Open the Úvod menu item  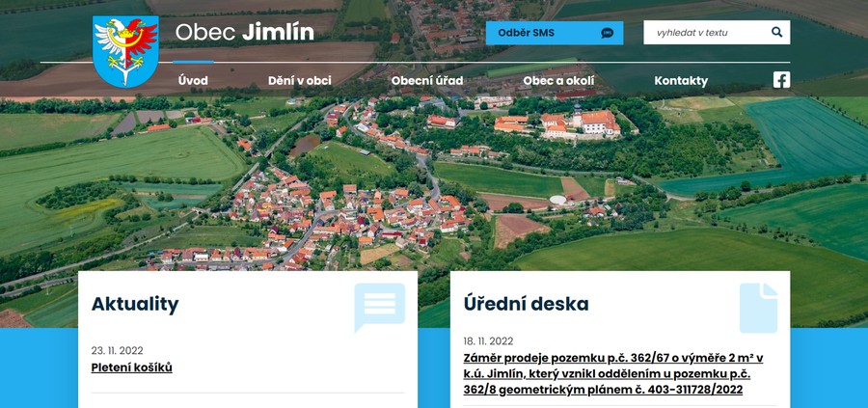coord(193,81)
